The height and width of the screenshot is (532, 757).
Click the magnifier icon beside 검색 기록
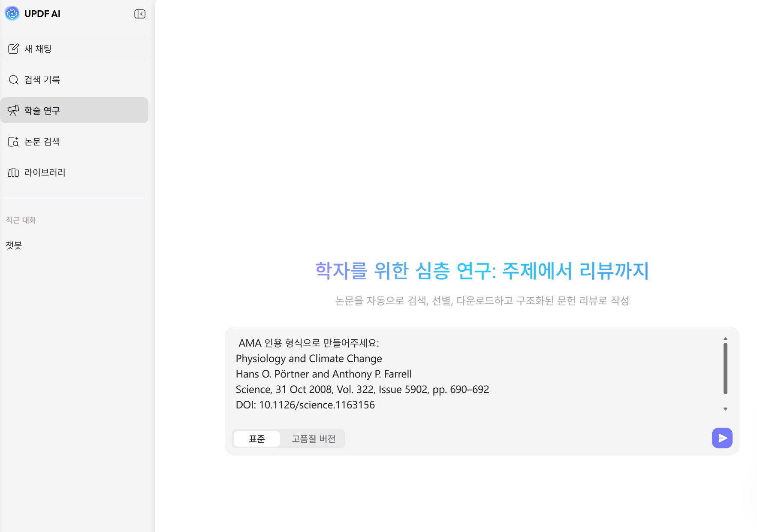coord(14,80)
